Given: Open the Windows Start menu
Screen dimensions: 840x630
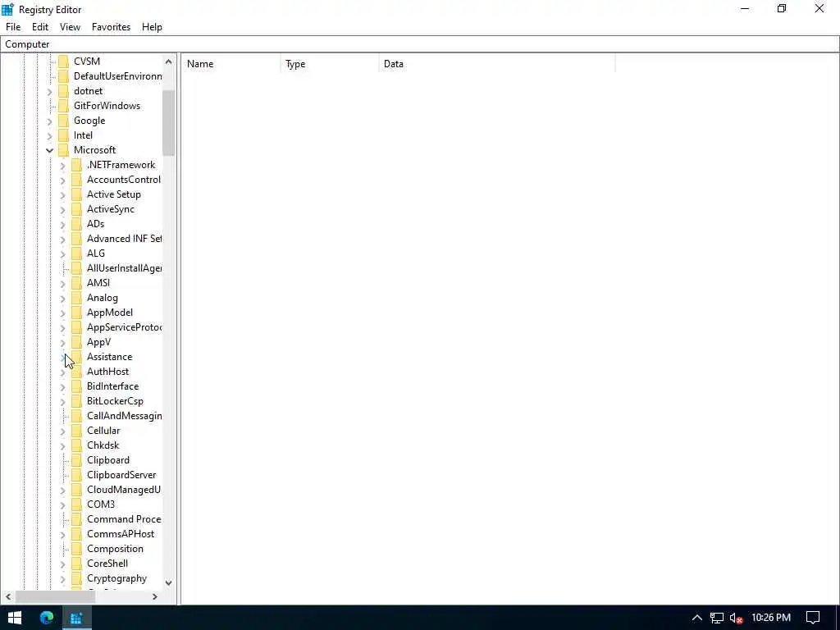Looking at the screenshot, I should 15,618.
